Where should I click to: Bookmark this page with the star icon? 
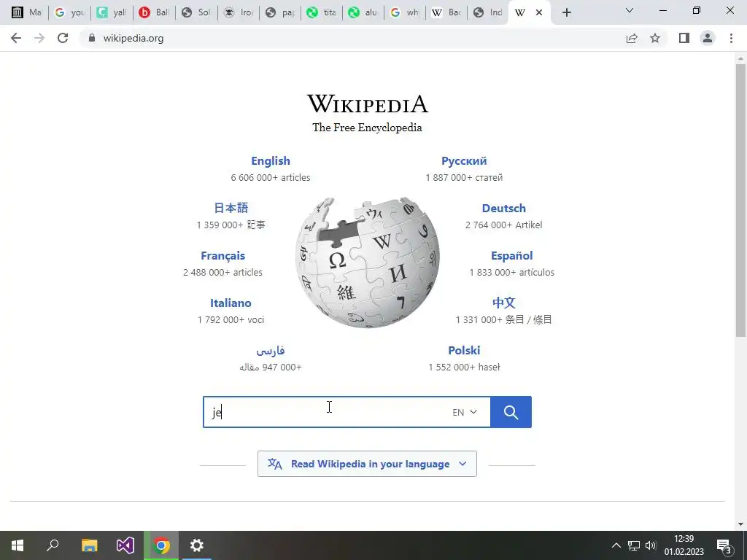(x=655, y=38)
